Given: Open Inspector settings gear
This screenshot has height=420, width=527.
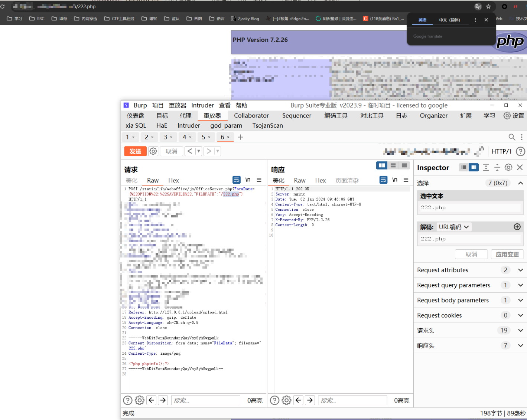Looking at the screenshot, I should [508, 167].
